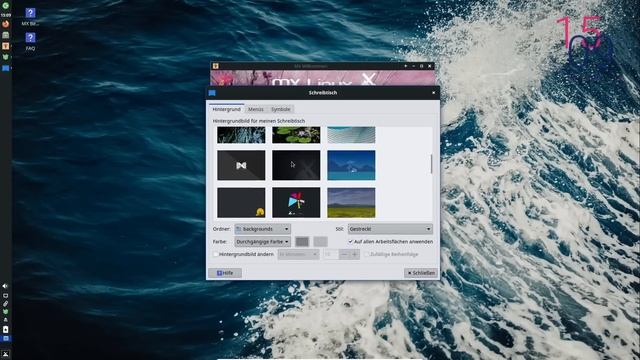Select the dark X logo wallpaper thumbnail
Viewport: 640px width, 360px height.
(x=296, y=165)
